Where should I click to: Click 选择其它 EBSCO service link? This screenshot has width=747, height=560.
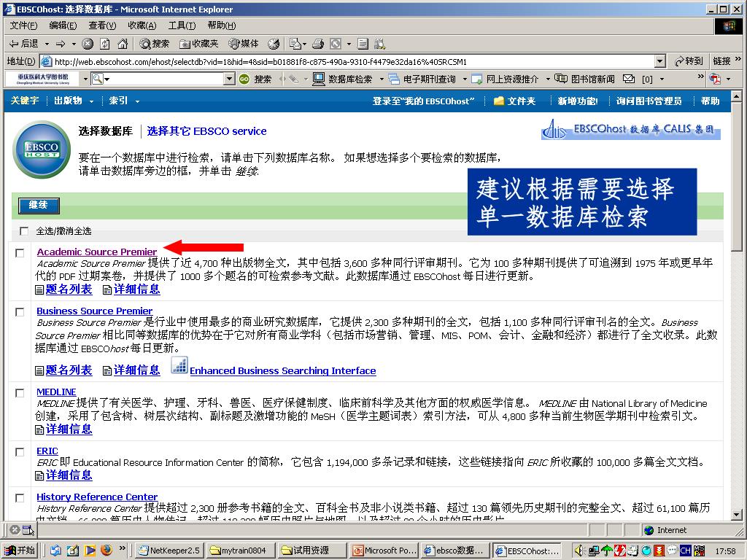pos(206,131)
